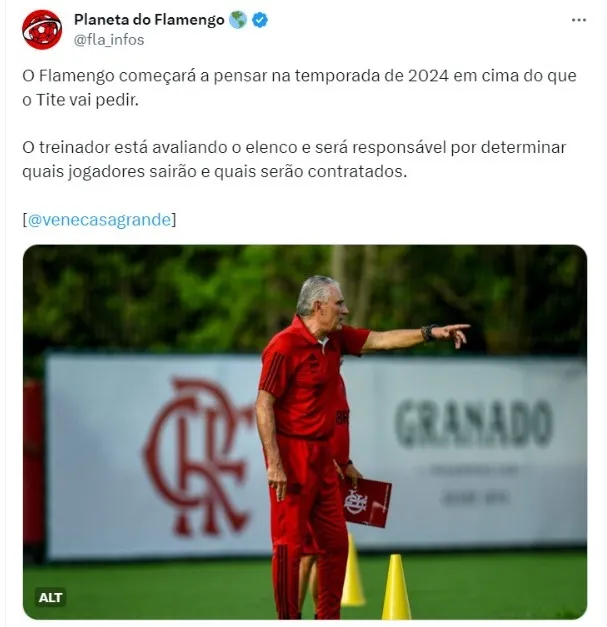This screenshot has height=627, width=607.
Task: Click the GRANADO banner in the photo
Action: (x=474, y=424)
